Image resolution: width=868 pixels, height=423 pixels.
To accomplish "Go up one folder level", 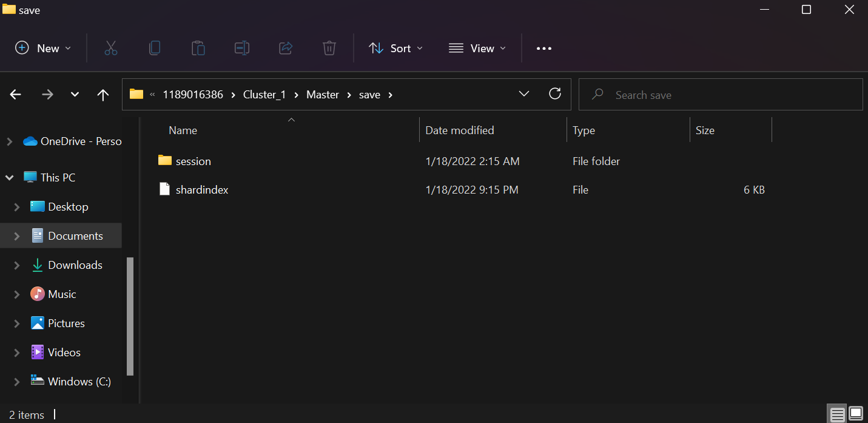I will pyautogui.click(x=103, y=95).
